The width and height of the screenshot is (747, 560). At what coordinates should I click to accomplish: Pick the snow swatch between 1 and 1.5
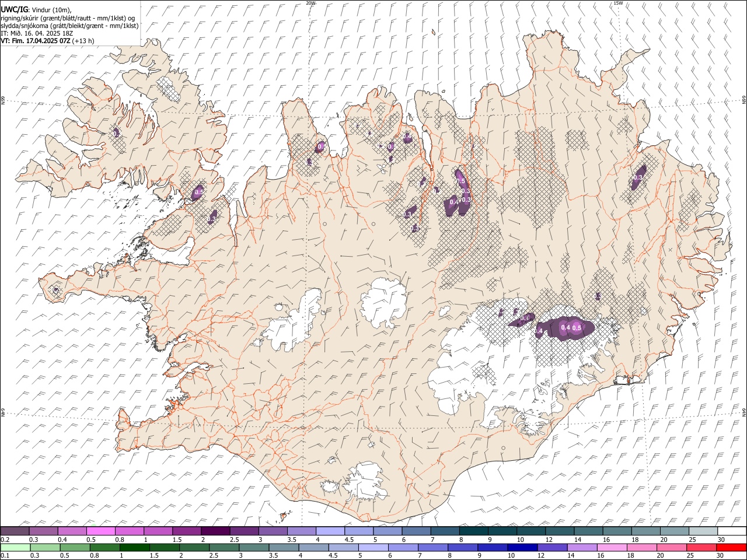pos(158,531)
